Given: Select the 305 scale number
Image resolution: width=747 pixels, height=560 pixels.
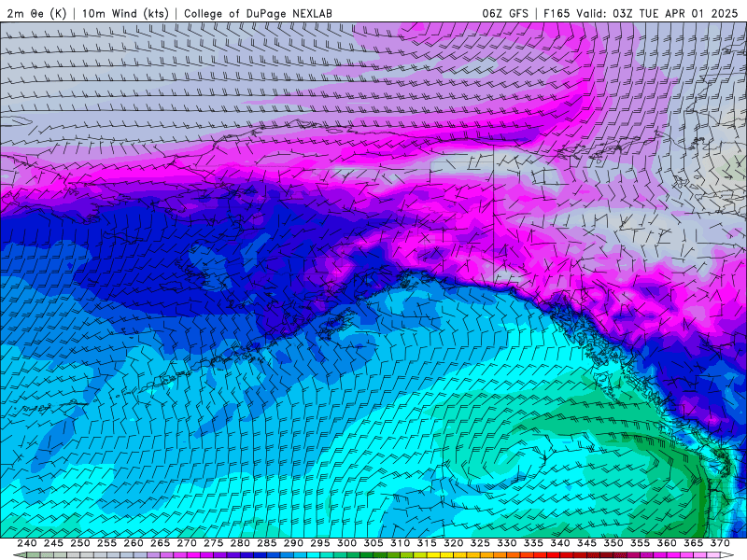Looking at the screenshot, I should click(x=373, y=543).
